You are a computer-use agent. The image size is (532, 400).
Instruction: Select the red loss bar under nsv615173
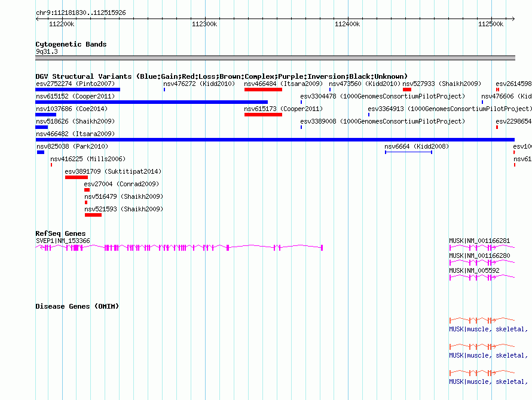pyautogui.click(x=263, y=115)
